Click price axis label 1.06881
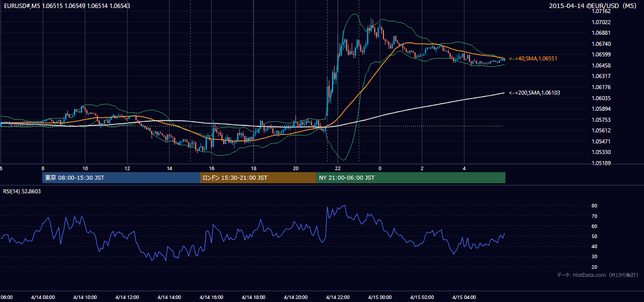Image resolution: width=644 pixels, height=302 pixels. [x=602, y=33]
